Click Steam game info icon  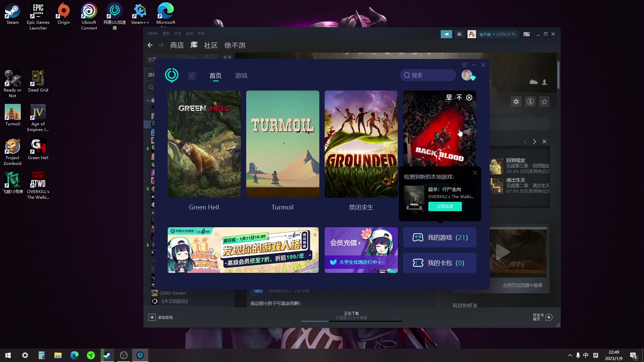(x=530, y=102)
